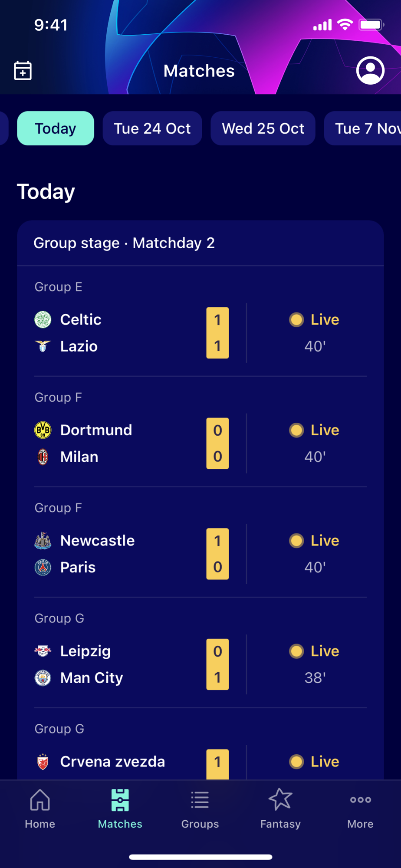Image resolution: width=401 pixels, height=868 pixels.
Task: Select the Today date filter
Action: point(56,128)
